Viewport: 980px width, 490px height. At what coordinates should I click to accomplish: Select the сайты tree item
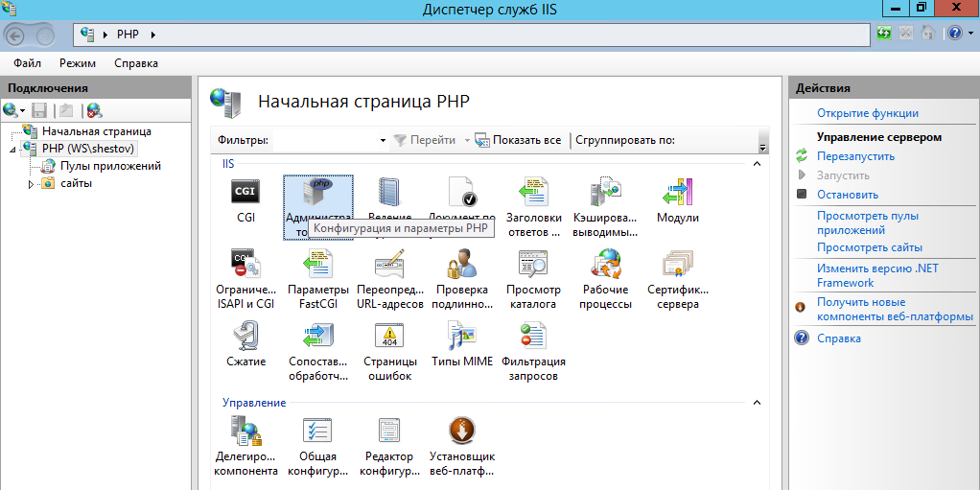coord(77,183)
